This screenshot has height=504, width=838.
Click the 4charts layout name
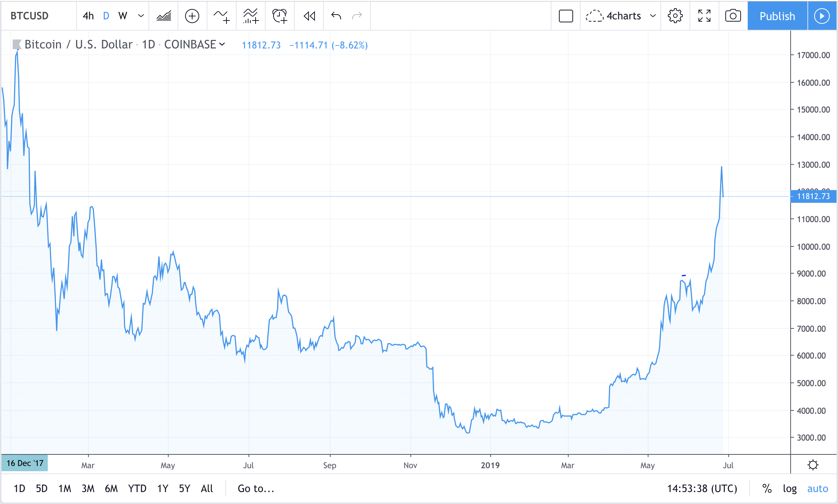(x=623, y=16)
